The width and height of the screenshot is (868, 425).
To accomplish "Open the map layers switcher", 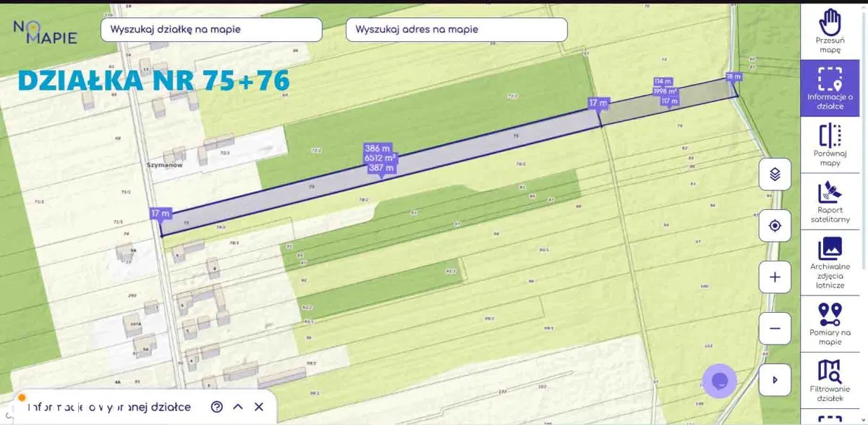I will click(x=775, y=174).
